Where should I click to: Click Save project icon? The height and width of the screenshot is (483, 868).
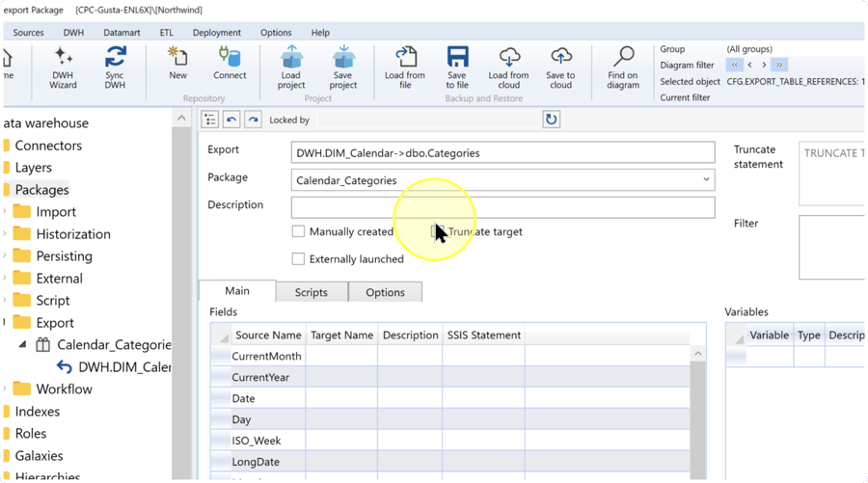[x=342, y=68]
